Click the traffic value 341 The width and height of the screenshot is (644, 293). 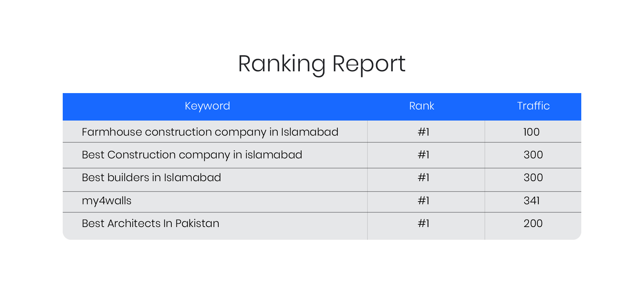click(x=532, y=201)
